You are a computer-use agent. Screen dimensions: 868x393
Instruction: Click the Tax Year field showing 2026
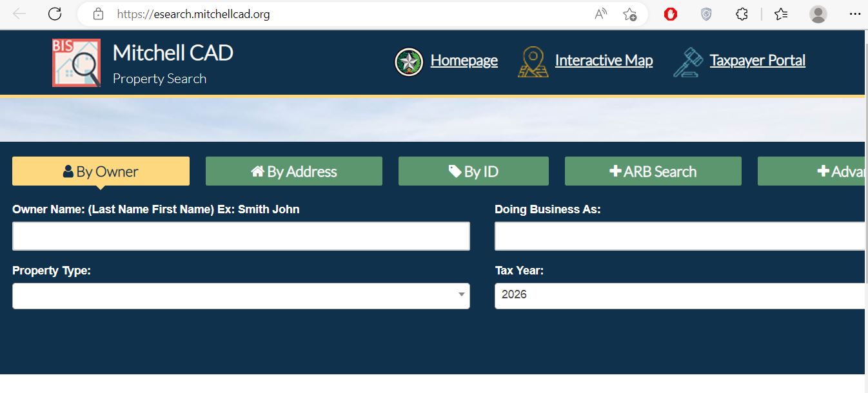(677, 296)
